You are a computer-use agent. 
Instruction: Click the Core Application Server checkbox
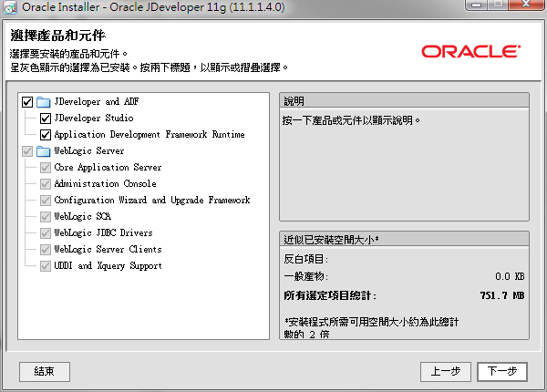point(46,168)
